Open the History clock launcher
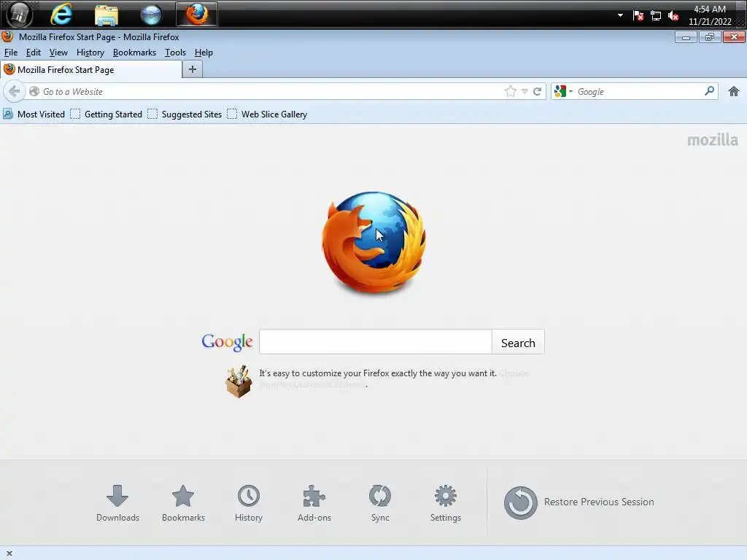Screen dimensions: 747x560 248,503
